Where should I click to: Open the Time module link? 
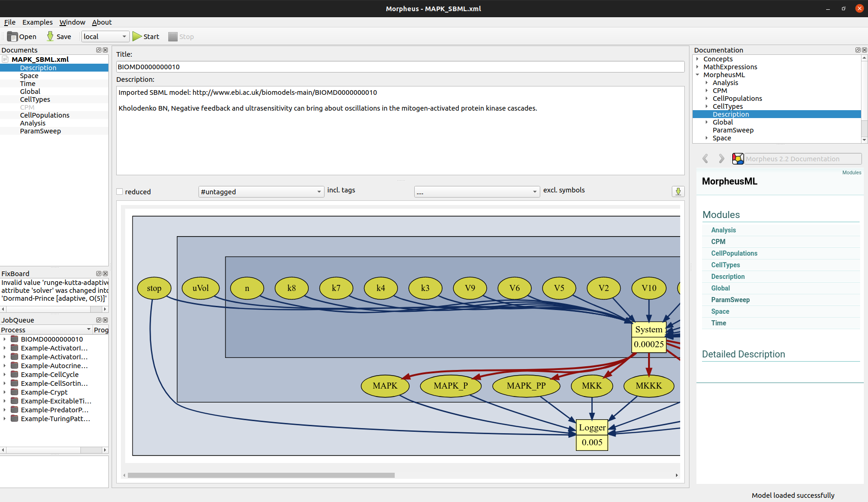pyautogui.click(x=719, y=323)
